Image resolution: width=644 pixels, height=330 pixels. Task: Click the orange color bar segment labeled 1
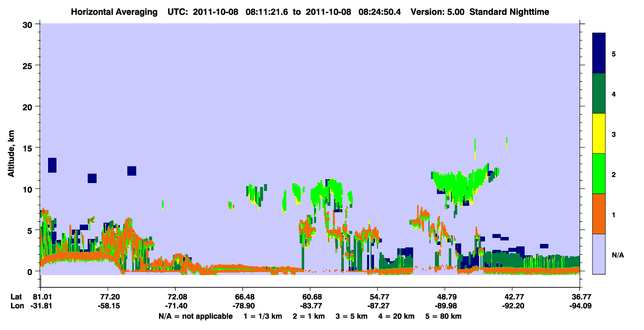(x=599, y=214)
